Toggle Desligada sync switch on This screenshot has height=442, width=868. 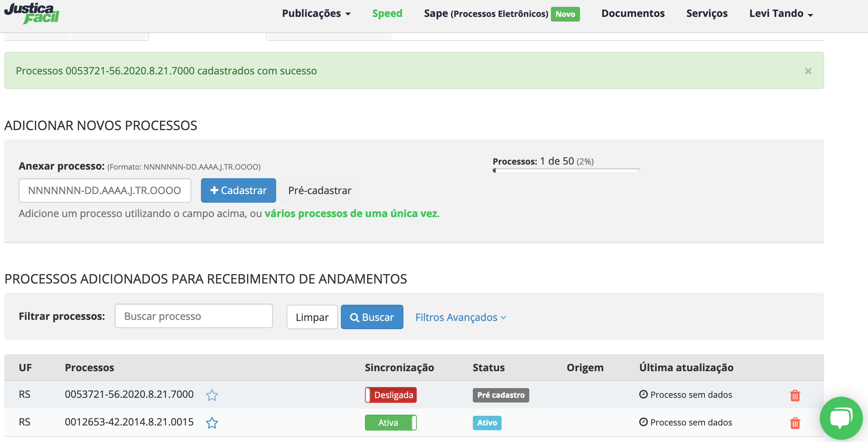pyautogui.click(x=390, y=395)
